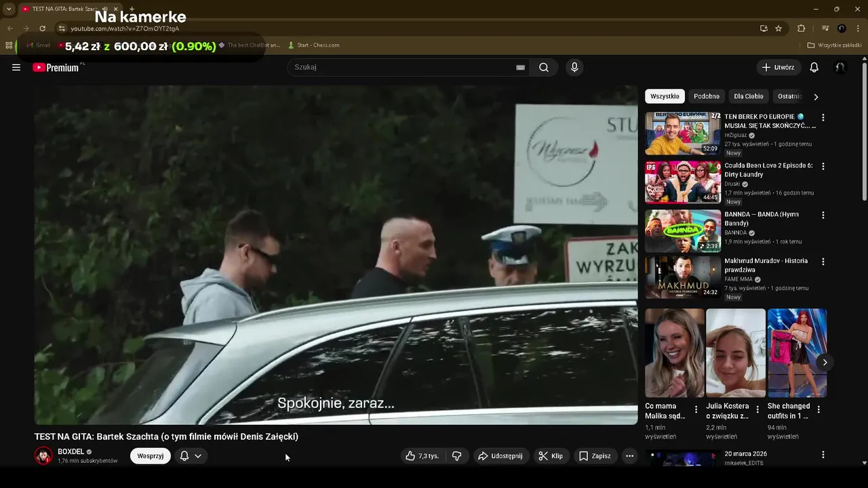Screen dimensions: 868x488
Task: Open options for BANNDA video
Action: 823,216
